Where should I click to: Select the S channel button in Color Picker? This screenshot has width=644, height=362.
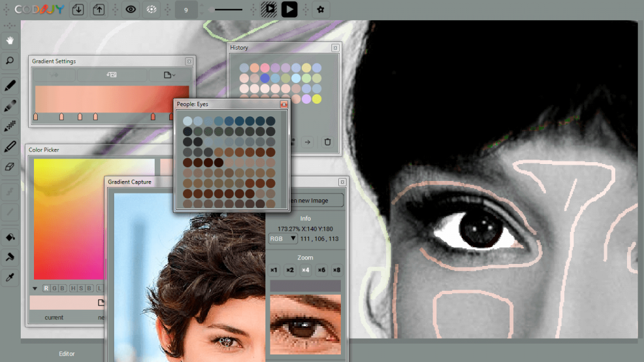(x=81, y=288)
